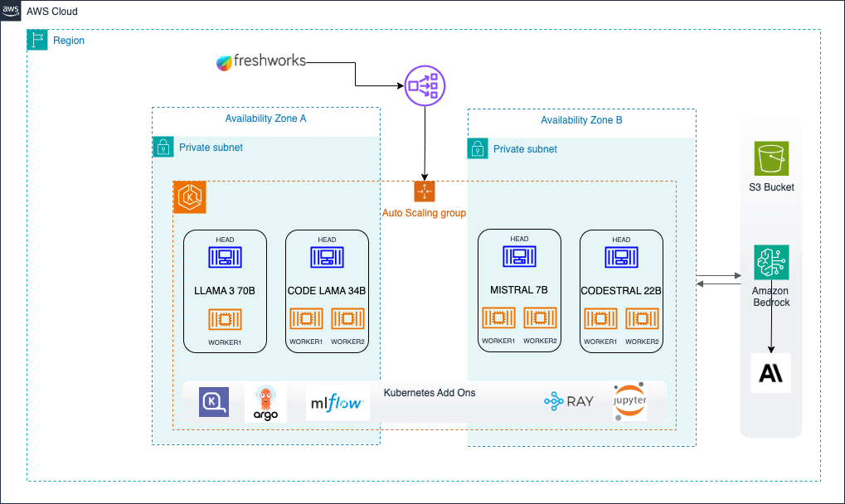Viewport: 845px width, 504px height.
Task: Select Availability Zone B private subnet lock icon
Action: [x=478, y=148]
